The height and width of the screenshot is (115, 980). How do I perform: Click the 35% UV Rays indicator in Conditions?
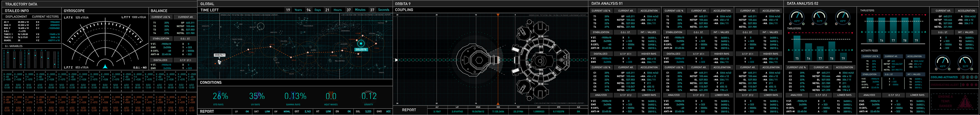coord(256,96)
